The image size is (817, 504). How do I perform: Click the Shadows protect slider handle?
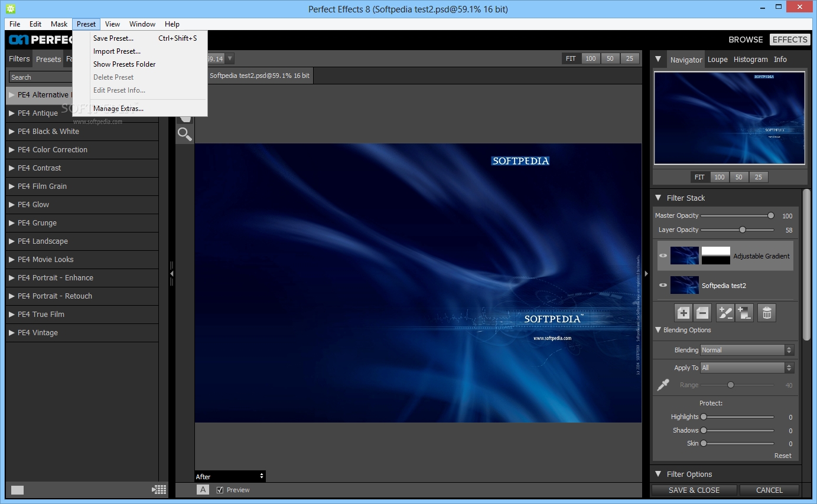coord(704,430)
